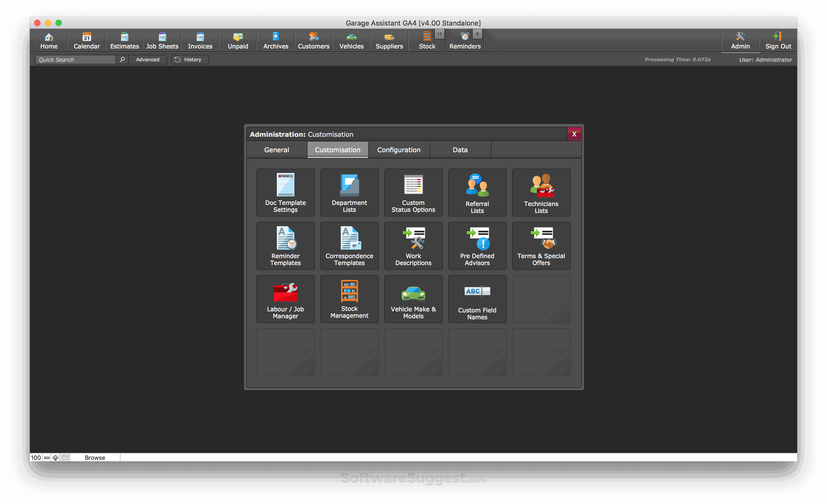Open Stock from the toolbar

click(x=427, y=40)
